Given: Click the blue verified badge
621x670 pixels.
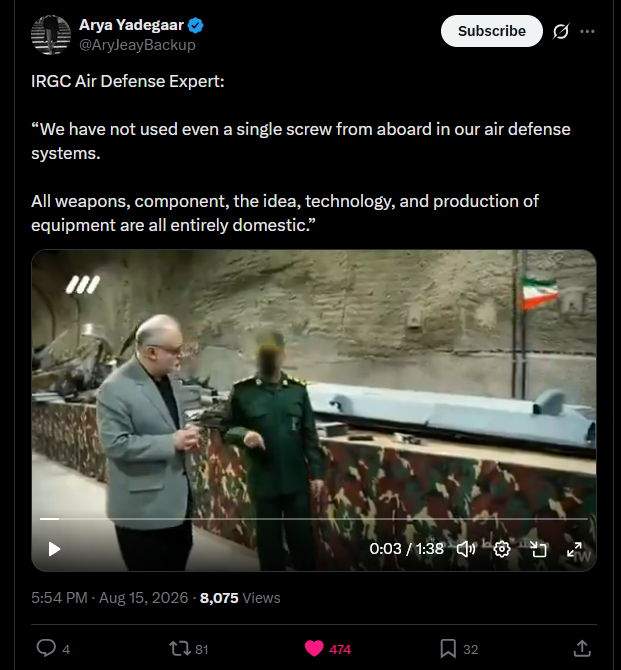Looking at the screenshot, I should pos(196,25).
